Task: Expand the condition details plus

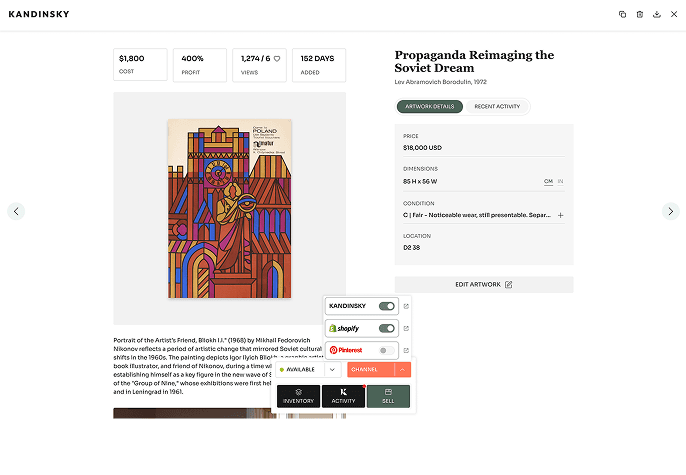Action: click(560, 215)
